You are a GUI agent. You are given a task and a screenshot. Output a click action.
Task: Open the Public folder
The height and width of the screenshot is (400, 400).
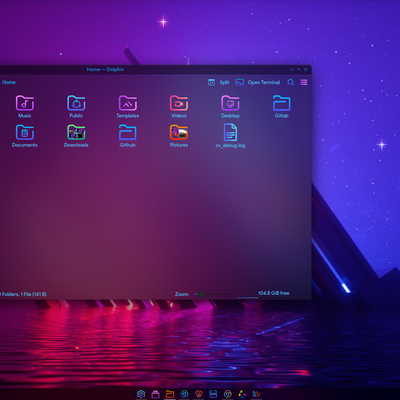[76, 106]
